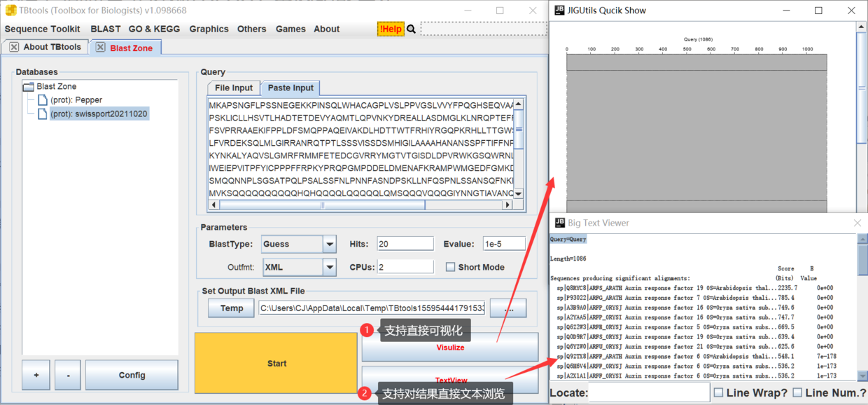Switch to the About TBtools tab

coord(46,47)
